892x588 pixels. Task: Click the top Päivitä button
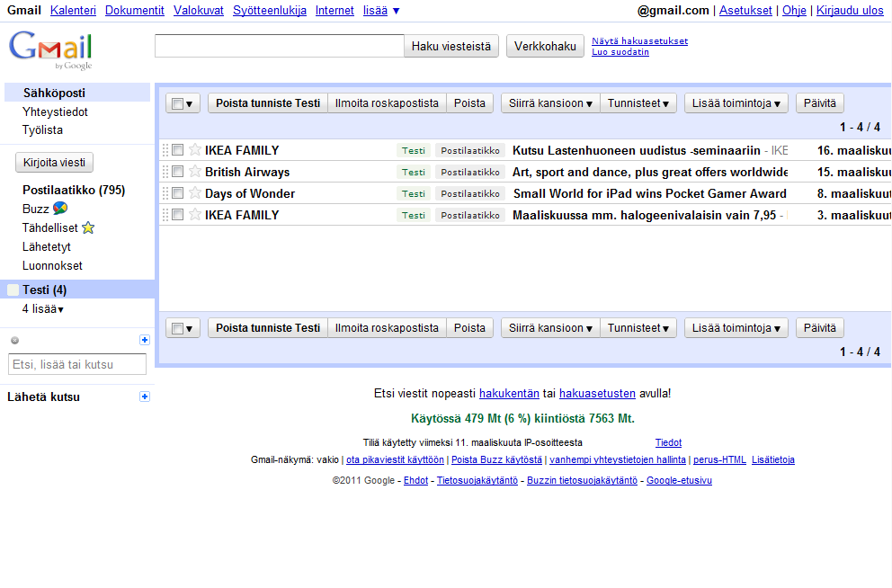coord(820,103)
